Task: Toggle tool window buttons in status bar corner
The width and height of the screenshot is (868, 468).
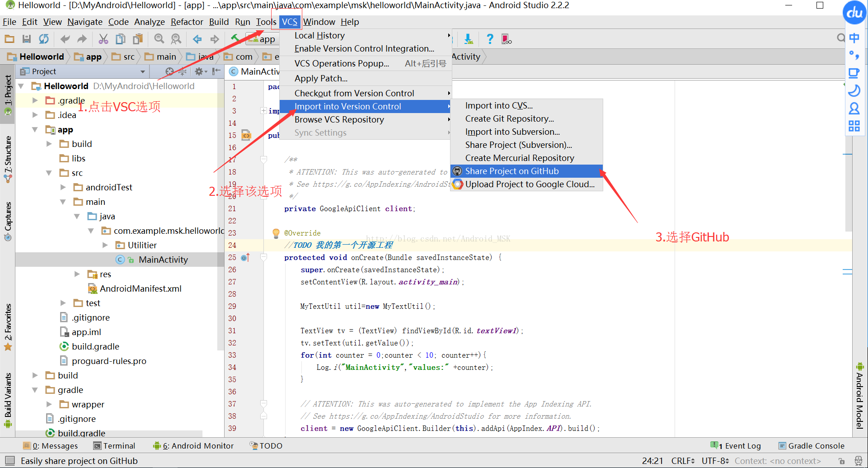Action: [x=10, y=461]
